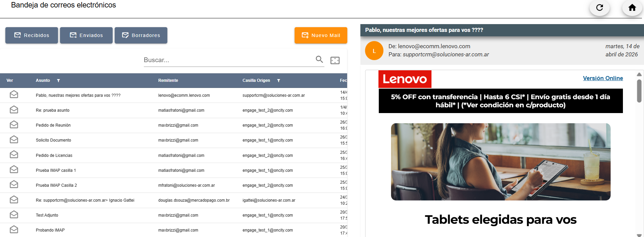
Task: Switch to Enviados folder
Action: tap(86, 35)
